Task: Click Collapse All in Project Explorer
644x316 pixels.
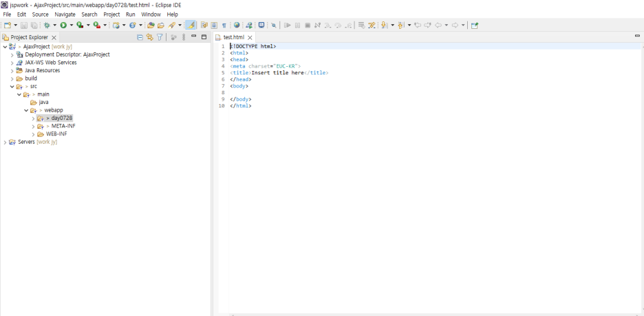Action: 140,37
